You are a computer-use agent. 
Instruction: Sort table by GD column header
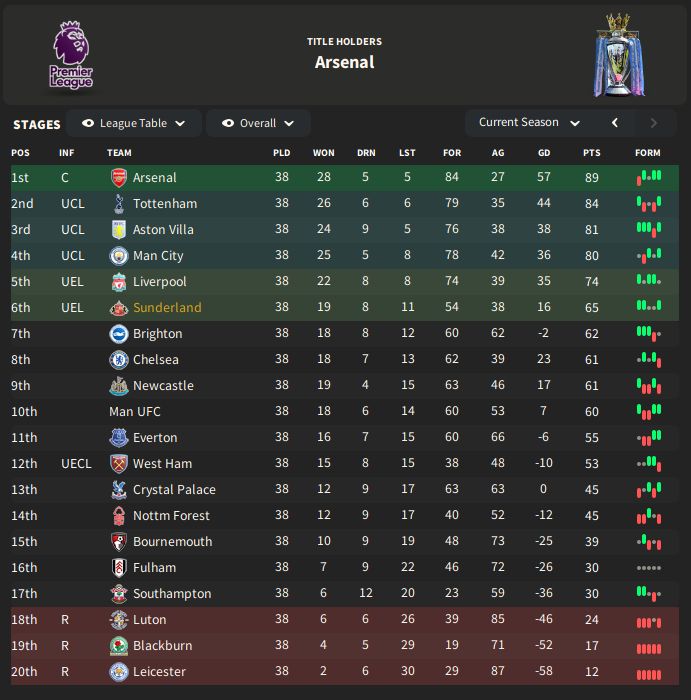(x=544, y=153)
